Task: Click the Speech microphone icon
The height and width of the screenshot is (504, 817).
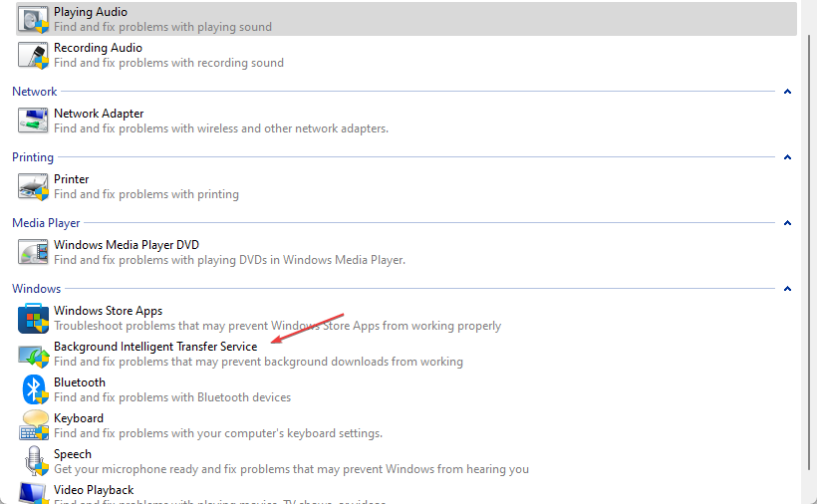Action: coord(35,461)
